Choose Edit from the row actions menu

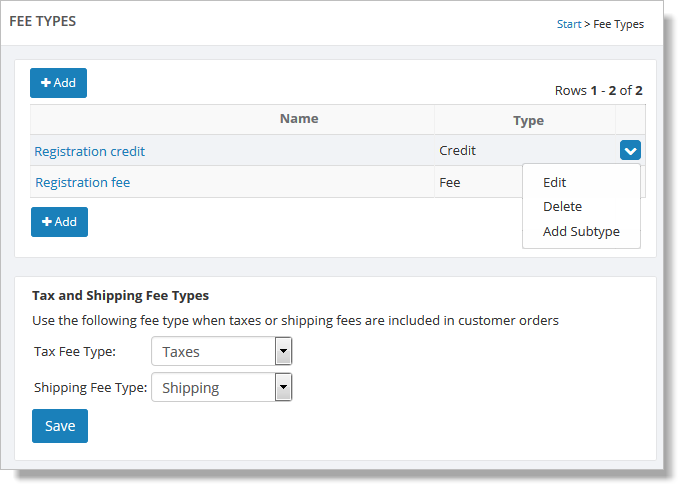pos(555,183)
